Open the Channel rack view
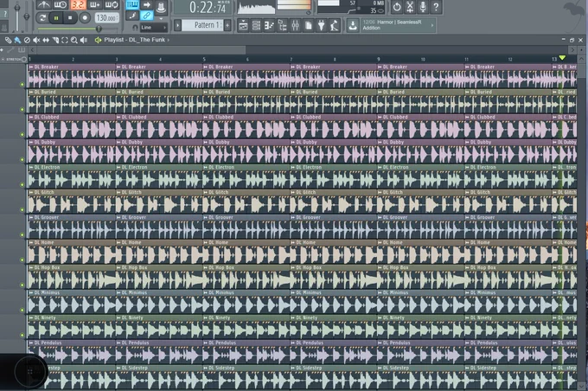The image size is (588, 391). pyautogui.click(x=257, y=25)
